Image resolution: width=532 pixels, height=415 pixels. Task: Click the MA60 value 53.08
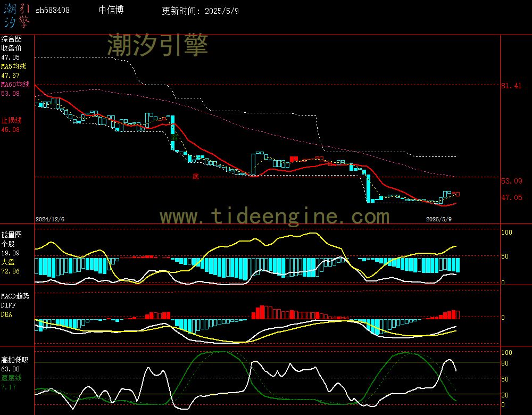[x=11, y=93]
